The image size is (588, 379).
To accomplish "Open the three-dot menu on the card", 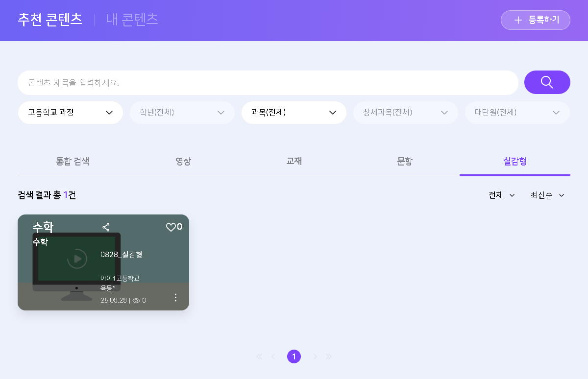I will (x=176, y=298).
